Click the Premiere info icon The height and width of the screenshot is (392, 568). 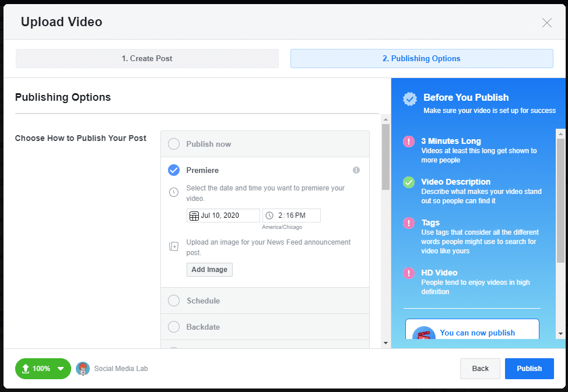point(356,170)
